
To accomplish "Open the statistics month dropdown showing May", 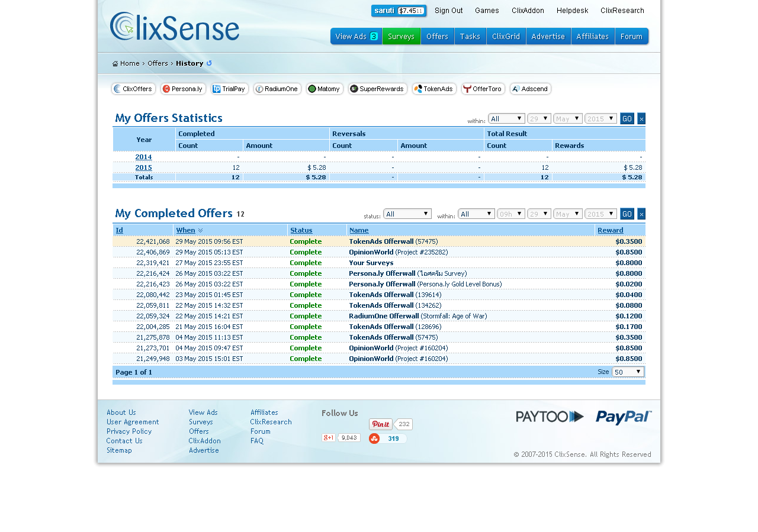I will (x=568, y=118).
